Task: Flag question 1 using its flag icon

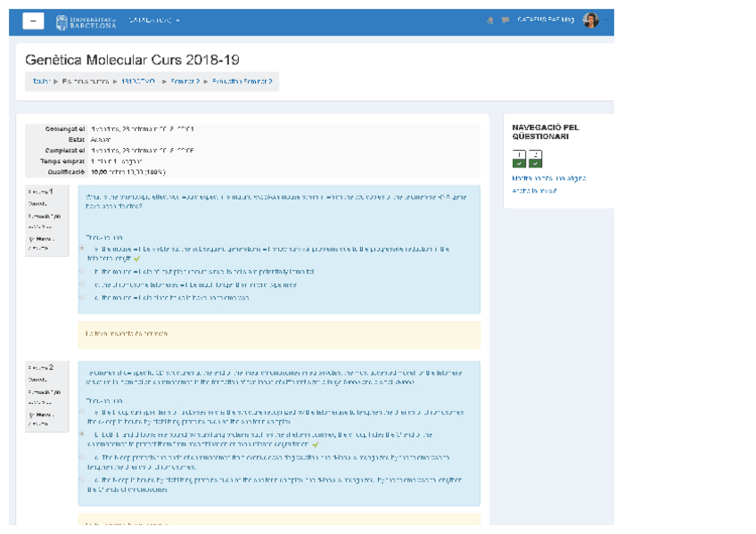Action: point(32,239)
